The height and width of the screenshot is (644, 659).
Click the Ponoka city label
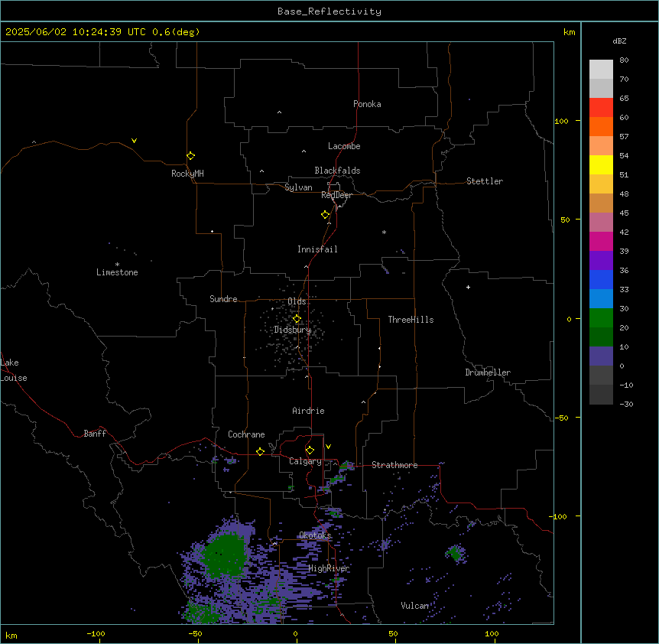(367, 104)
